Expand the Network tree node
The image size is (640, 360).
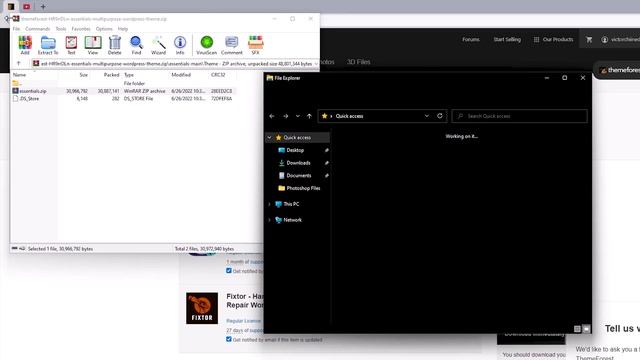(269, 220)
